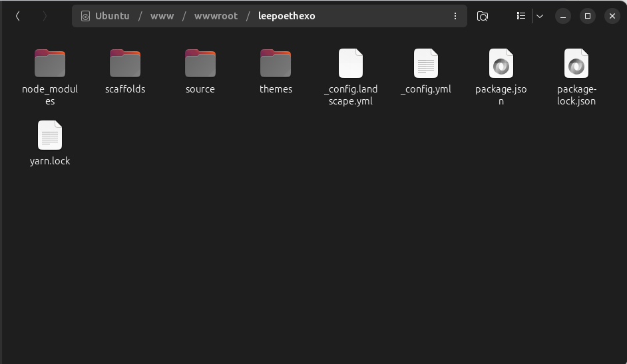Go forward with the next arrow
Image resolution: width=627 pixels, height=364 pixels.
[x=45, y=16]
